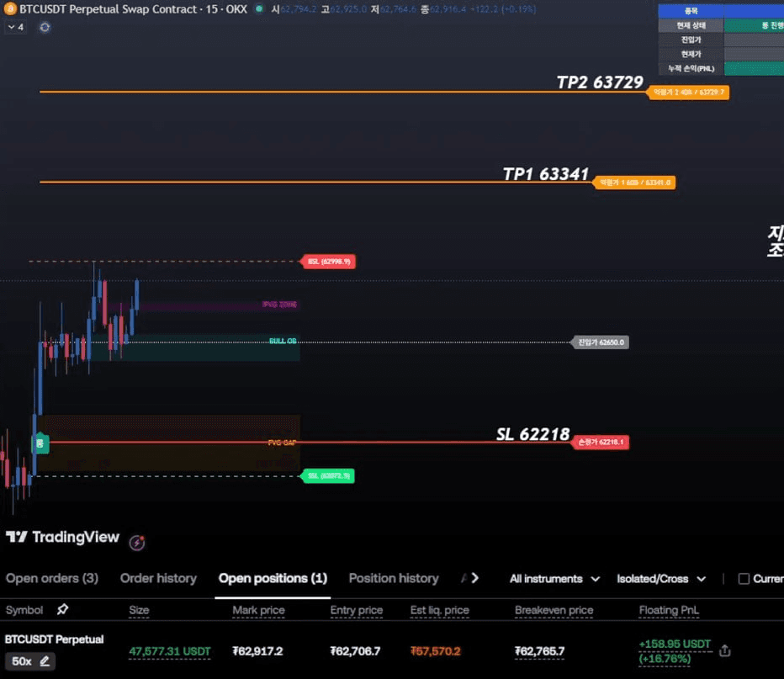The width and height of the screenshot is (784, 679).
Task: Click the Bitcoin symbol icon in chart header
Action: [x=10, y=8]
